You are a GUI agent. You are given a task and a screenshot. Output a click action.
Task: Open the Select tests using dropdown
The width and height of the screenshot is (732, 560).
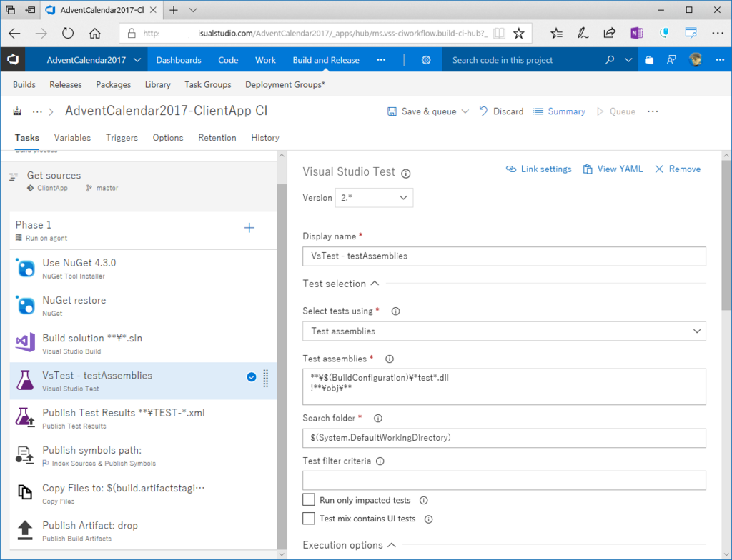click(x=504, y=331)
